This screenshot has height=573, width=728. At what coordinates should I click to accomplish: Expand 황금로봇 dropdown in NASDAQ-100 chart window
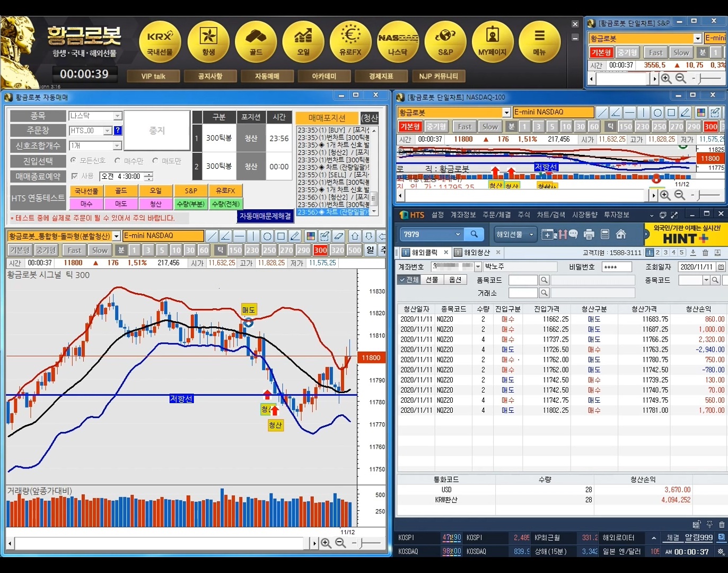point(506,112)
